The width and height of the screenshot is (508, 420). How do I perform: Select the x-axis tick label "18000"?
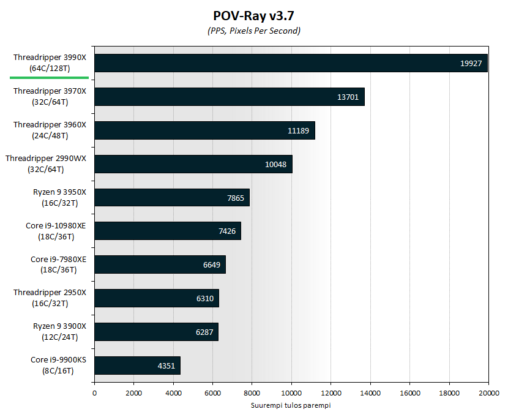pyautogui.click(x=449, y=393)
